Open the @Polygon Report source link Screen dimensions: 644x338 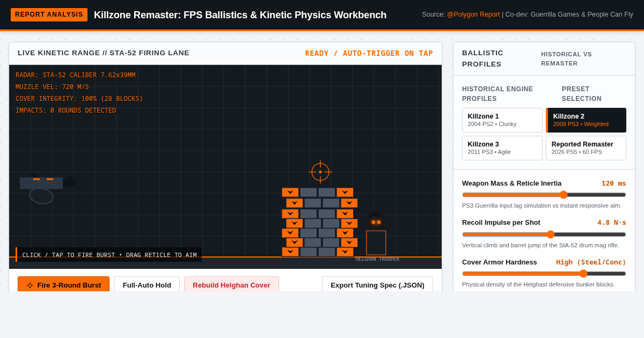473,14
